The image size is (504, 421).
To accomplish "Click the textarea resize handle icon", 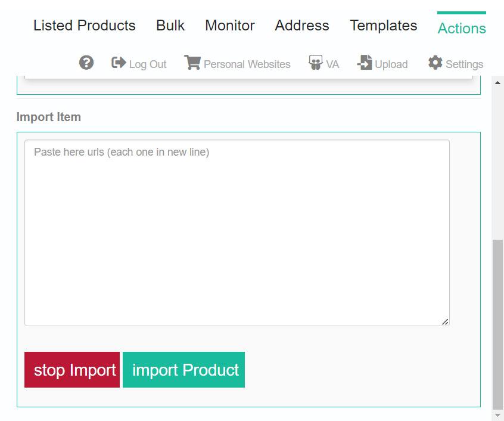I will 445,322.
